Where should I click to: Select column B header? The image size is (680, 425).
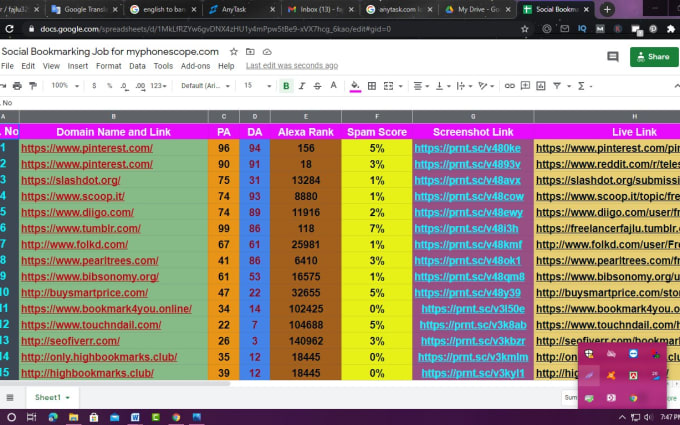[x=114, y=116]
